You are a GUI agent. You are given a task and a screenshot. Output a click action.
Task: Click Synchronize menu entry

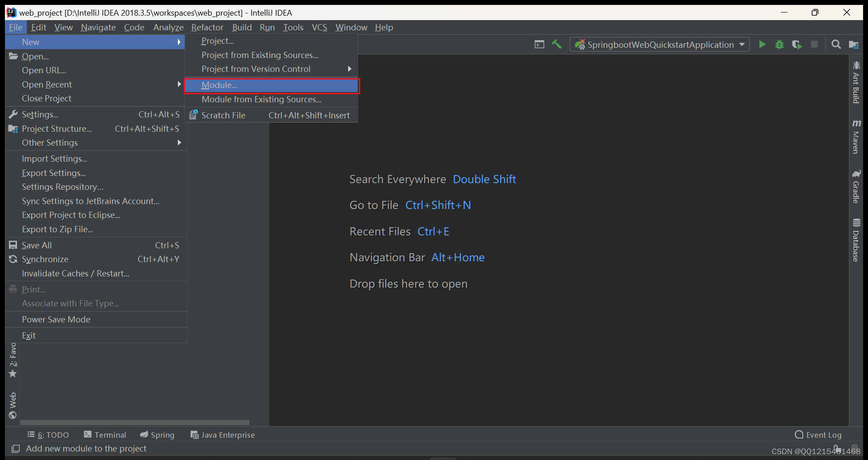[x=96, y=259]
